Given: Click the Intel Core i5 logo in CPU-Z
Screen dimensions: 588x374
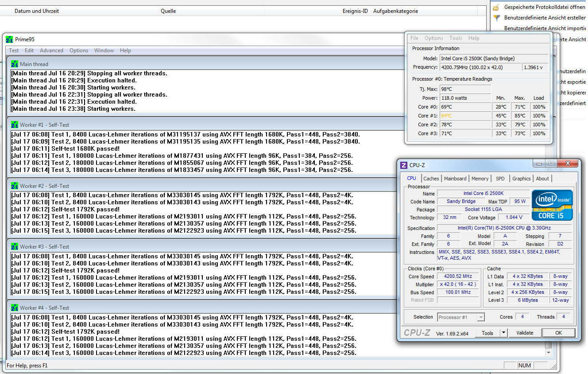Looking at the screenshot, I should pos(552,205).
